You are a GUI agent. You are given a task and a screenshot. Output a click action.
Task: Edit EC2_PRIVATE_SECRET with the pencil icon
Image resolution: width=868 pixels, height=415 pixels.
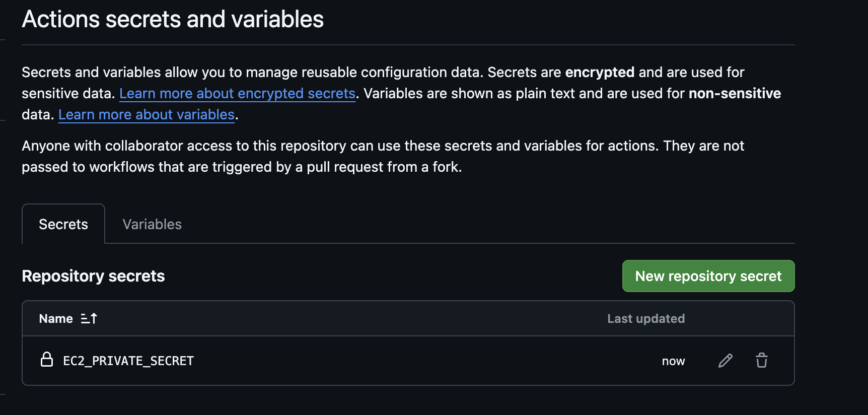(725, 361)
